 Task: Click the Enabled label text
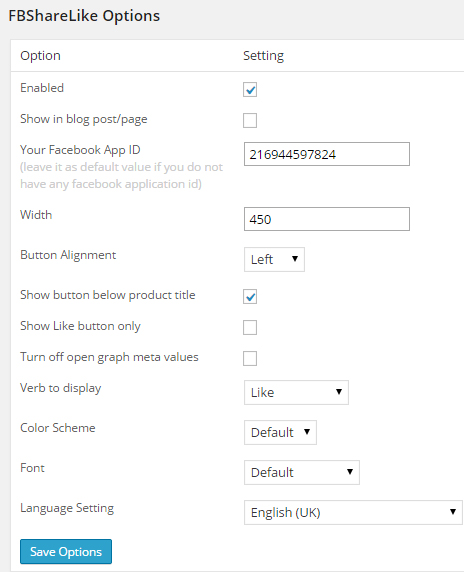click(x=42, y=88)
